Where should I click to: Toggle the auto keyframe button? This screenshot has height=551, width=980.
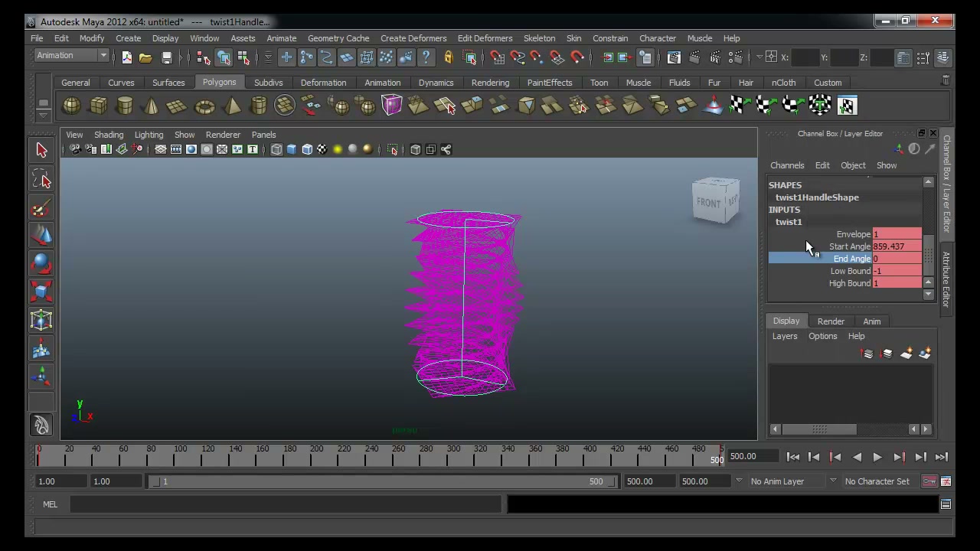(929, 481)
